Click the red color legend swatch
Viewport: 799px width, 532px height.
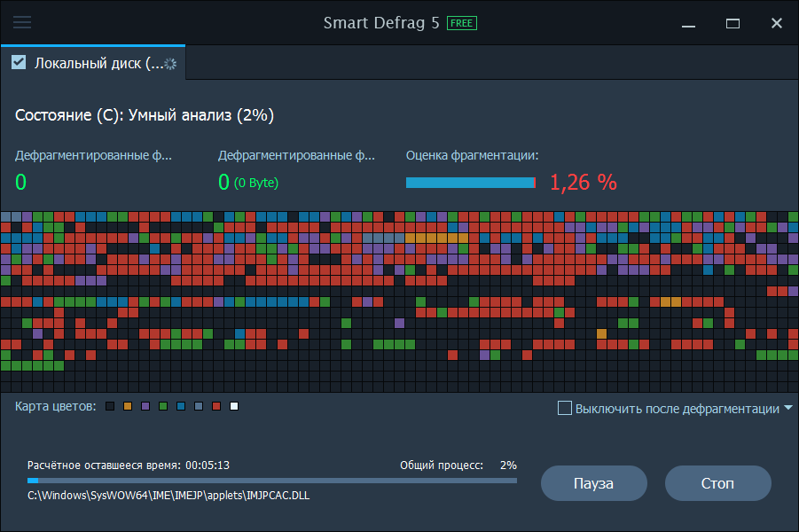216,406
